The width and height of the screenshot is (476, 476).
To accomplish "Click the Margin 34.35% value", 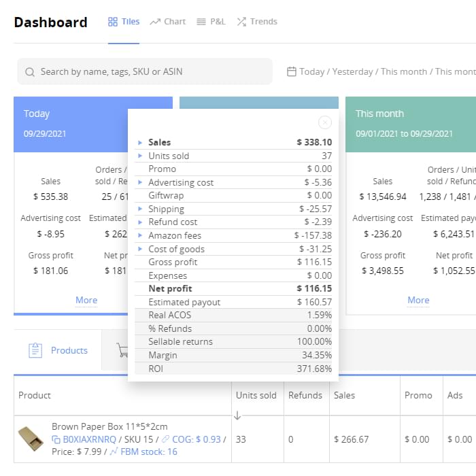I will coord(317,355).
